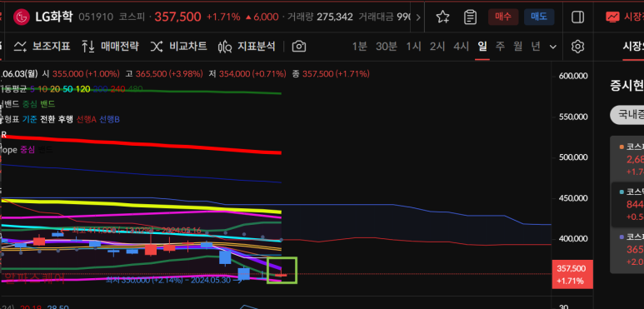Select the 년 yearly timeframe
Viewport: 644px width, 309px height.
pyautogui.click(x=536, y=47)
